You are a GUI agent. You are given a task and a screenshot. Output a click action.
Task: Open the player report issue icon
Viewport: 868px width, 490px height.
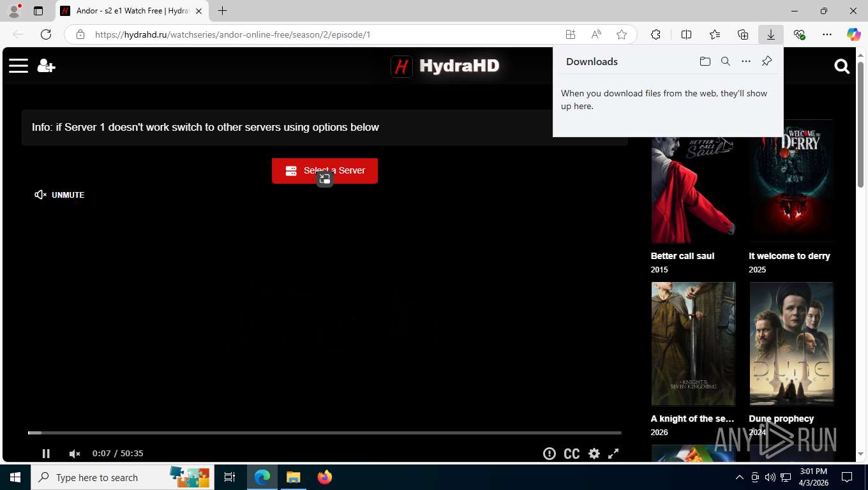[549, 454]
